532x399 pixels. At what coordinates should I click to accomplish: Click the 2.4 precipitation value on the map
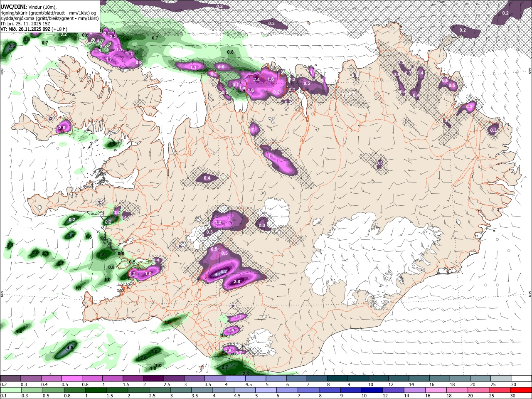pyautogui.click(x=256, y=79)
